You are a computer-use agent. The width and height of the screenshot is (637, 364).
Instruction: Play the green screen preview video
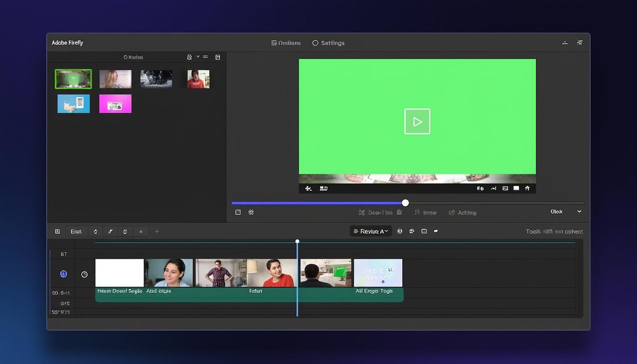pyautogui.click(x=417, y=121)
